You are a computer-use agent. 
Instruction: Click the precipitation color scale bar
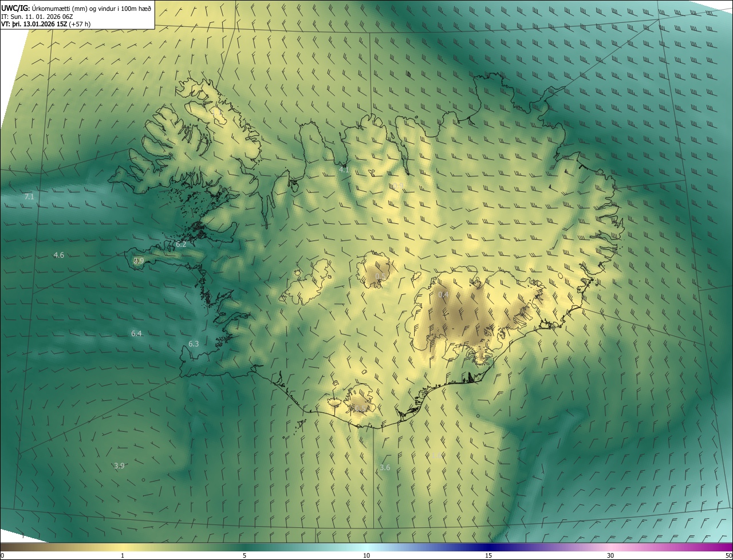pos(366,547)
